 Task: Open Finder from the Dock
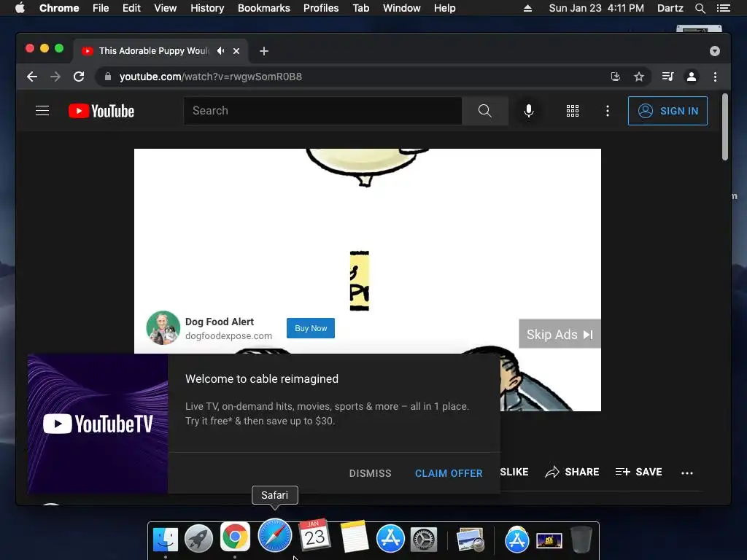(x=166, y=539)
